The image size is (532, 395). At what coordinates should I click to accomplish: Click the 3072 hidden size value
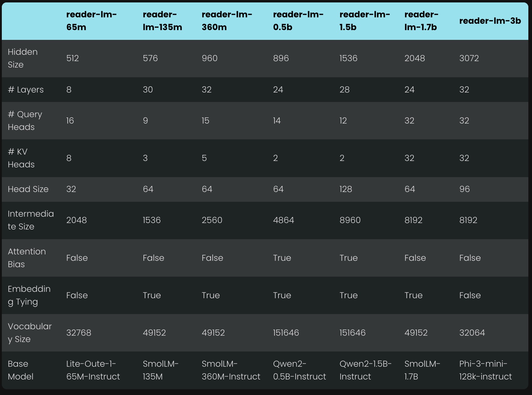tap(469, 58)
